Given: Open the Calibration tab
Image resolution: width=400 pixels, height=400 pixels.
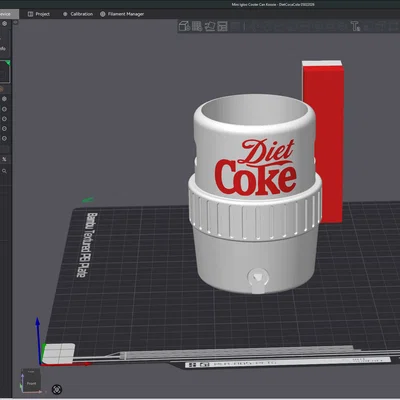Looking at the screenshot, I should [78, 14].
